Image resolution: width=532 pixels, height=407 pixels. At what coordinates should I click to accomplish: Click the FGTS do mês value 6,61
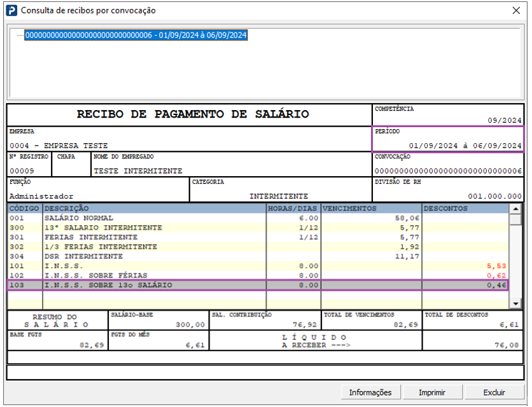coord(195,345)
